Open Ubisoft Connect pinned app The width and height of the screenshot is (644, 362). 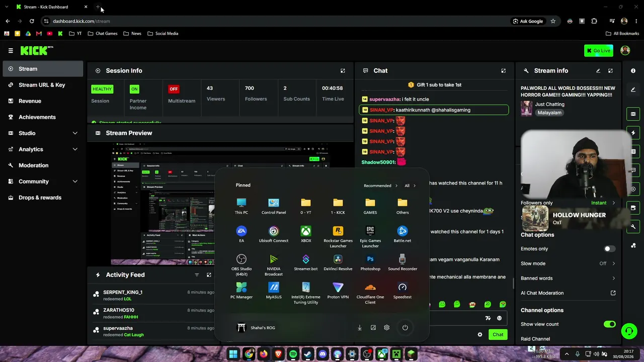274,234
